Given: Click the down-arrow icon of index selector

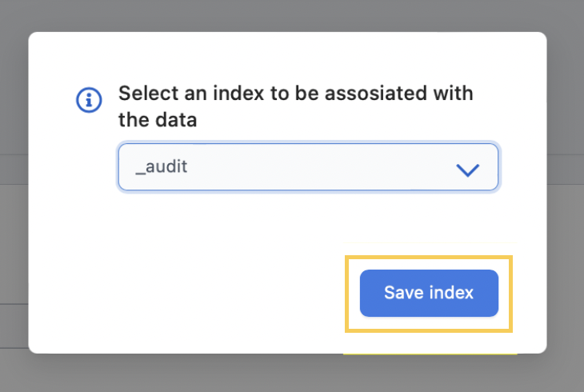Looking at the screenshot, I should [467, 170].
